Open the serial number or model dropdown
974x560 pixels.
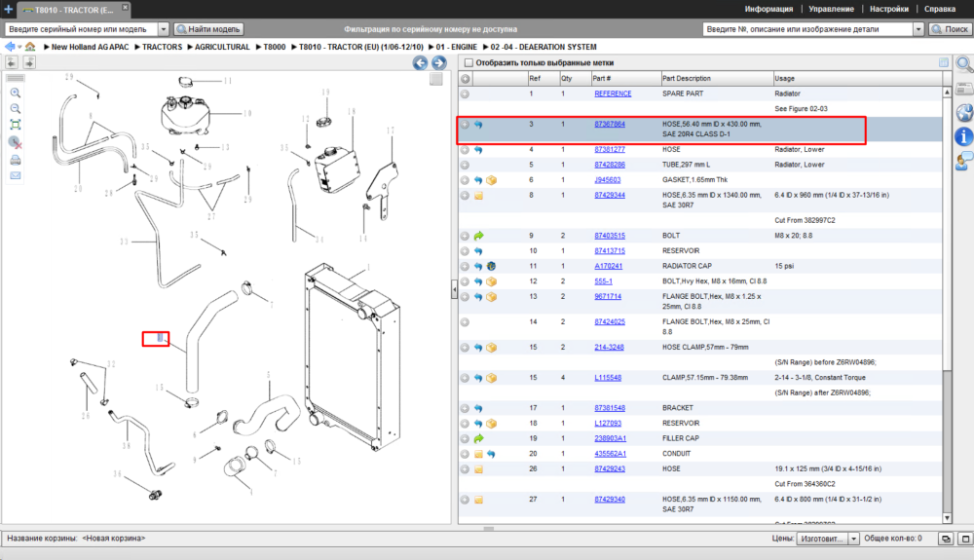[x=164, y=29]
